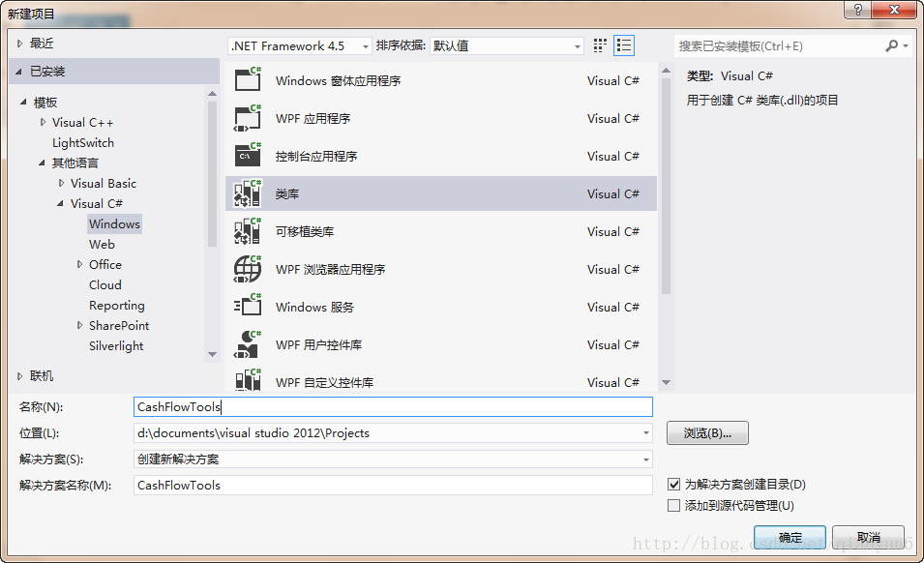Click the category tree scroll up arrow
Screen dimensions: 924x563
pyautogui.click(x=212, y=94)
